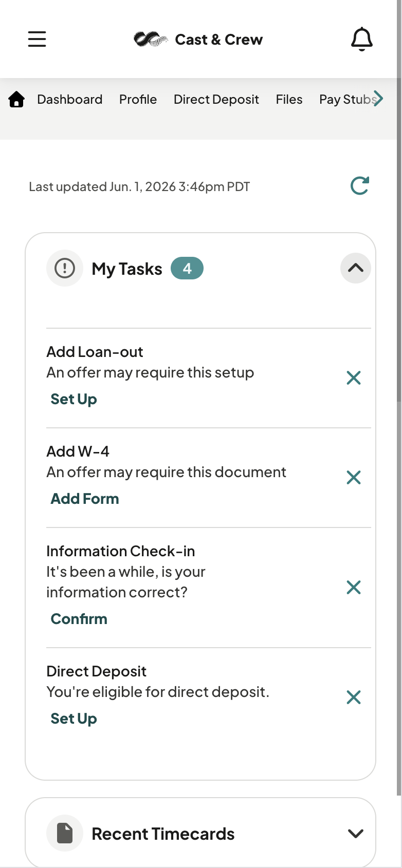Image resolution: width=402 pixels, height=868 pixels.
Task: Open the hamburger menu
Action: pyautogui.click(x=37, y=39)
